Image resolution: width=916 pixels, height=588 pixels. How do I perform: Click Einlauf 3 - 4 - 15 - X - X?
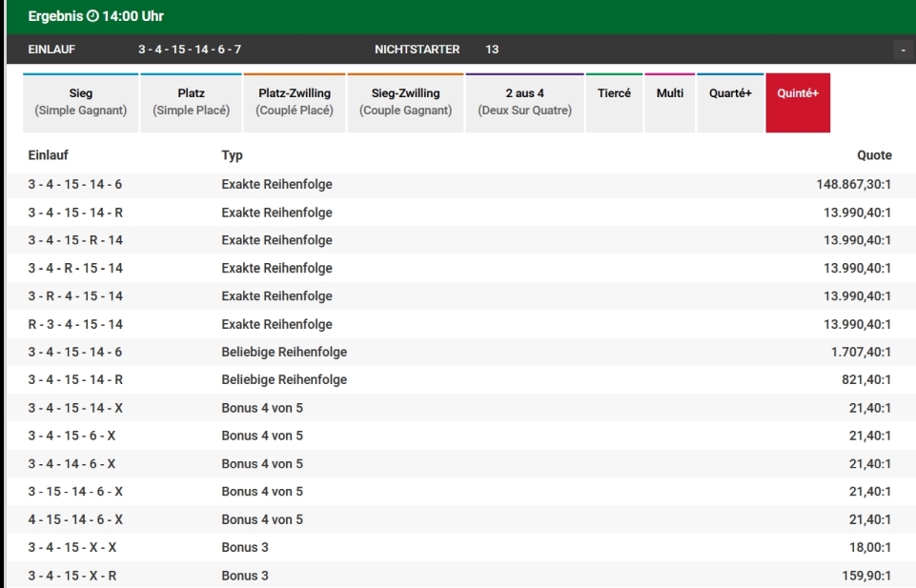(x=71, y=547)
